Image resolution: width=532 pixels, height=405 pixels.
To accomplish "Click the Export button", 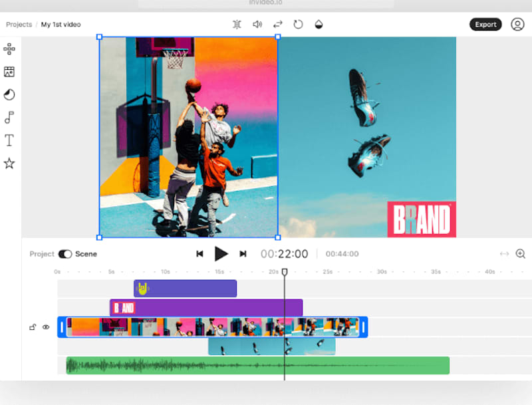I will (485, 24).
